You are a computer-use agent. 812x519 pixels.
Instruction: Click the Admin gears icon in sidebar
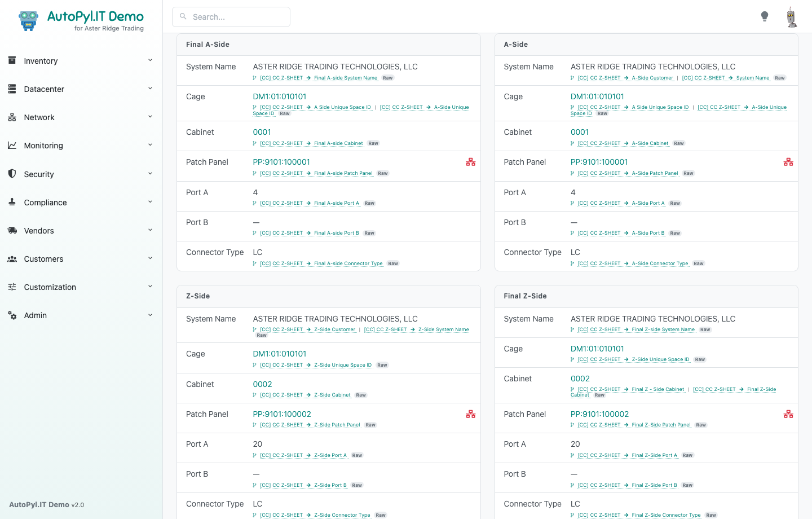[x=12, y=315]
